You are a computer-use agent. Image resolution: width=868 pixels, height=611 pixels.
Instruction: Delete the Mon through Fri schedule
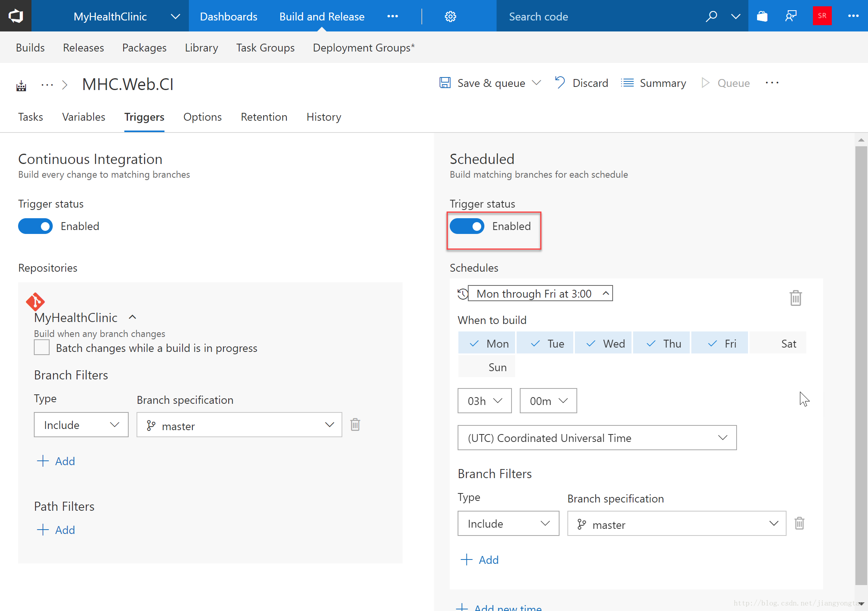tap(796, 298)
